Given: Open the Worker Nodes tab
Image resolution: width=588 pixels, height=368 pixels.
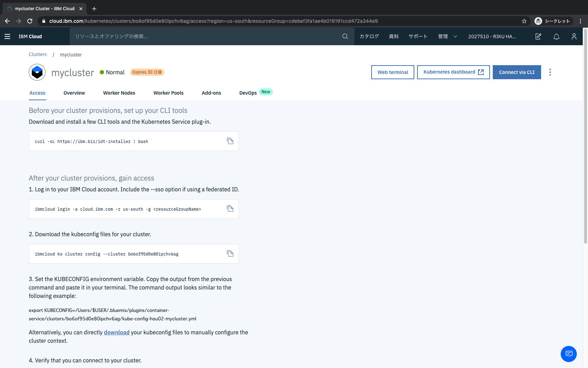Looking at the screenshot, I should point(119,93).
